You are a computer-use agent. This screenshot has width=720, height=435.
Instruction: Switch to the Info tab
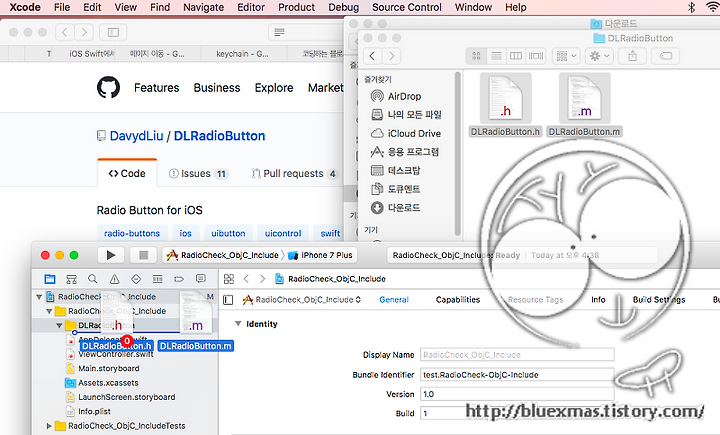click(x=598, y=299)
